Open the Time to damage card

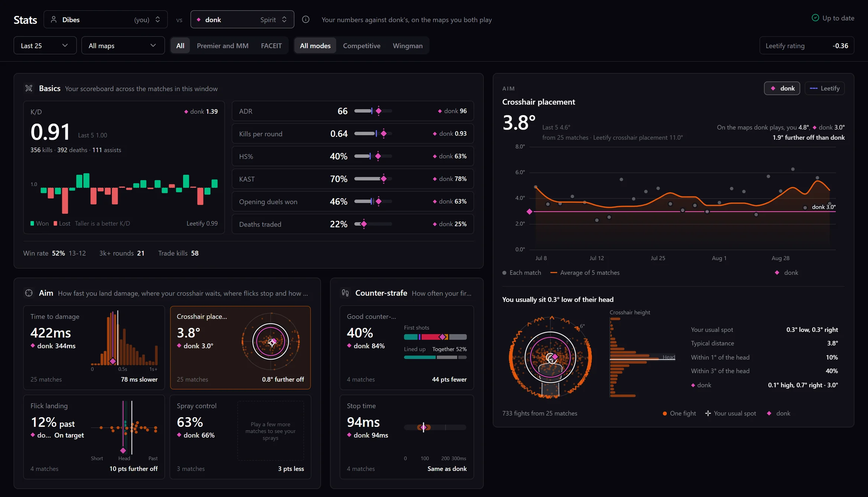pyautogui.click(x=94, y=347)
